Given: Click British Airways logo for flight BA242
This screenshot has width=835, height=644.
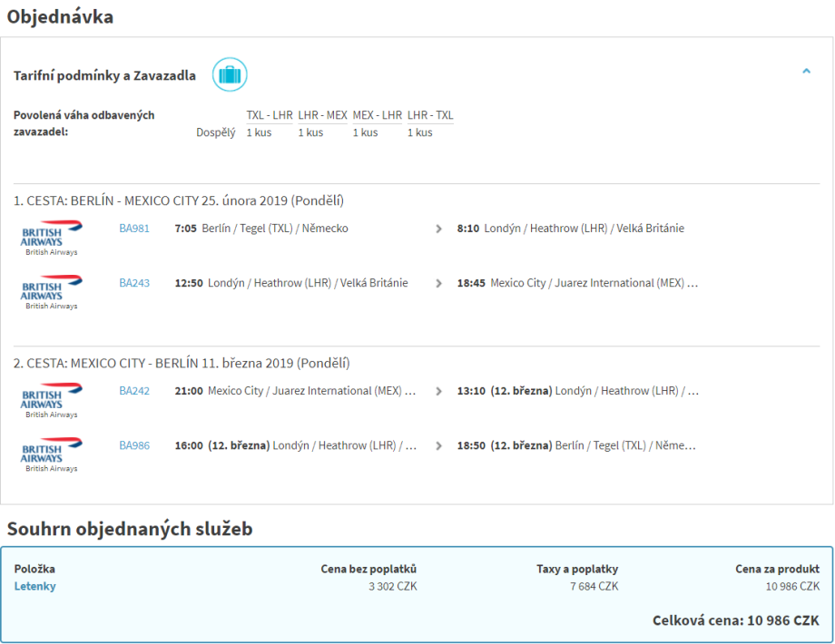Looking at the screenshot, I should pyautogui.click(x=52, y=400).
